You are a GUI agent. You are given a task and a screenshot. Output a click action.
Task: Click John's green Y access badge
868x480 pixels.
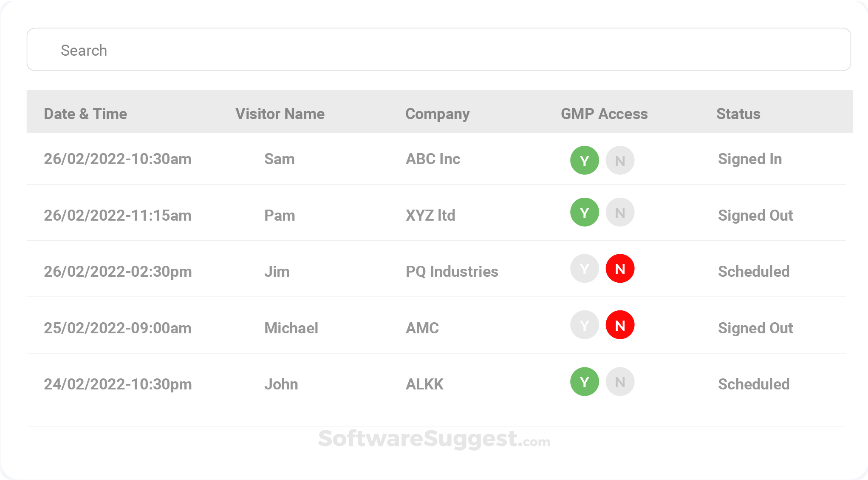point(584,382)
